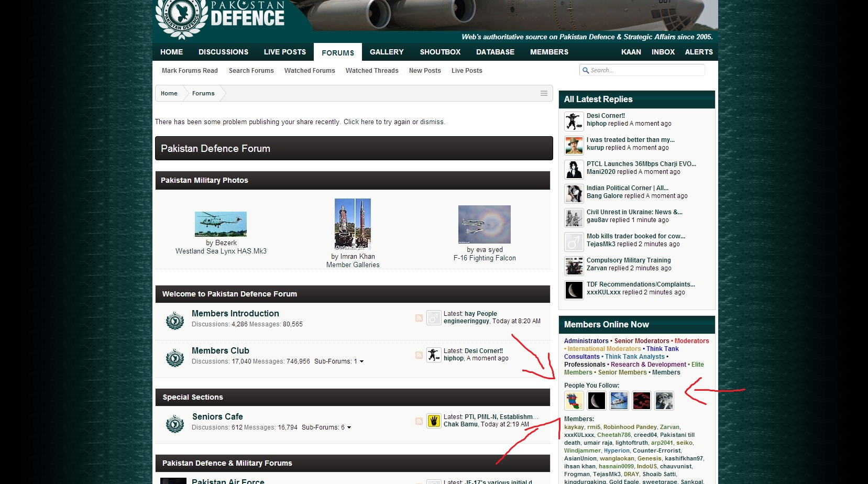Viewport: 868px width, 484px height.
Task: Click aircraft avatar under People You Follow
Action: 619,401
